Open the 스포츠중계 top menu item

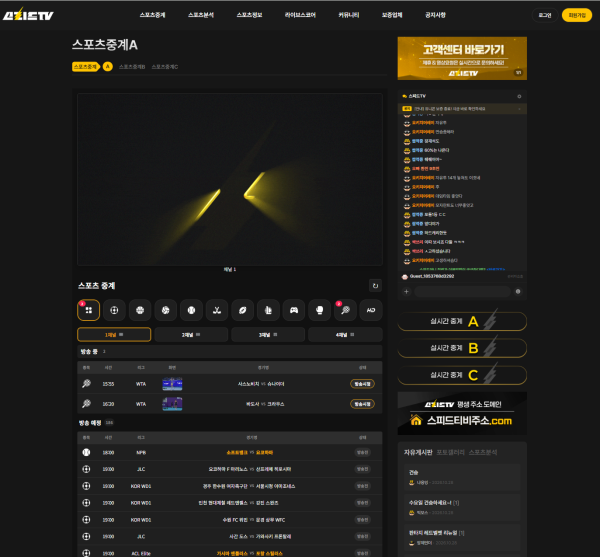tap(152, 15)
